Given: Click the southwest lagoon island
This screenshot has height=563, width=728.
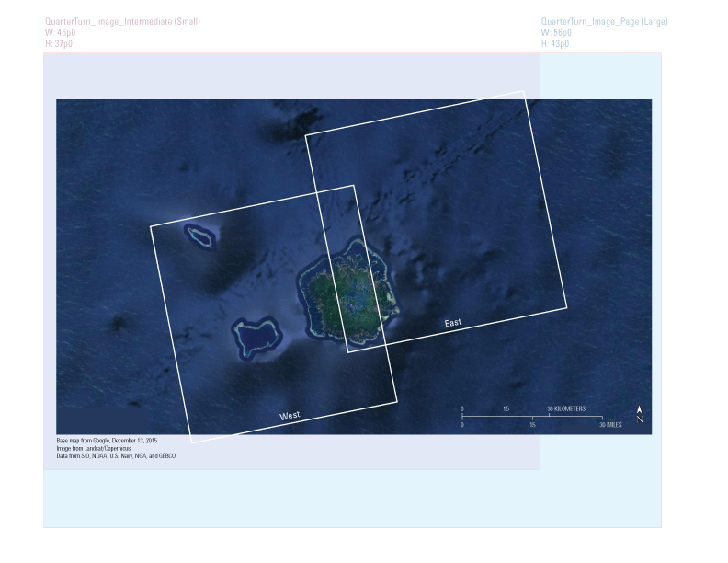Looking at the screenshot, I should (x=256, y=337).
